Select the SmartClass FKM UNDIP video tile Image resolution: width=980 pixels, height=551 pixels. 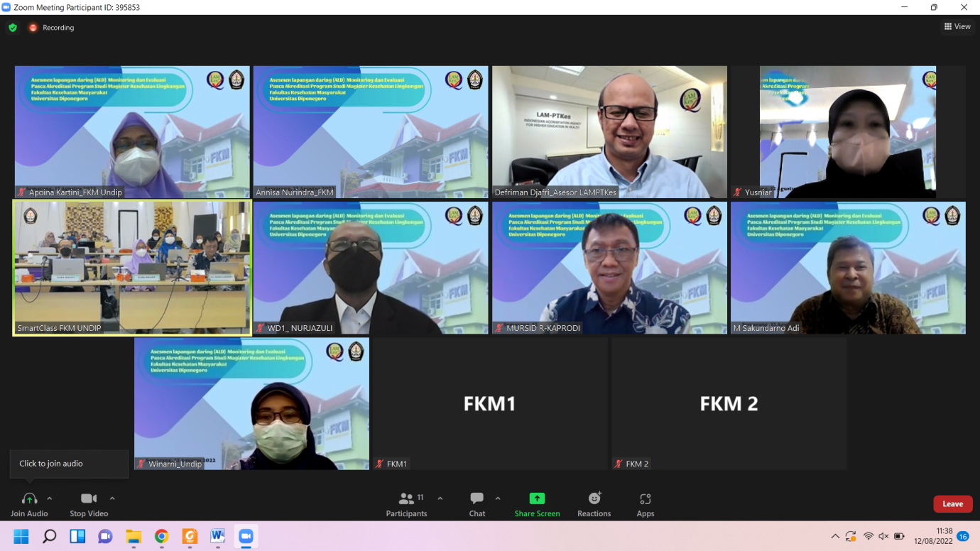(132, 267)
